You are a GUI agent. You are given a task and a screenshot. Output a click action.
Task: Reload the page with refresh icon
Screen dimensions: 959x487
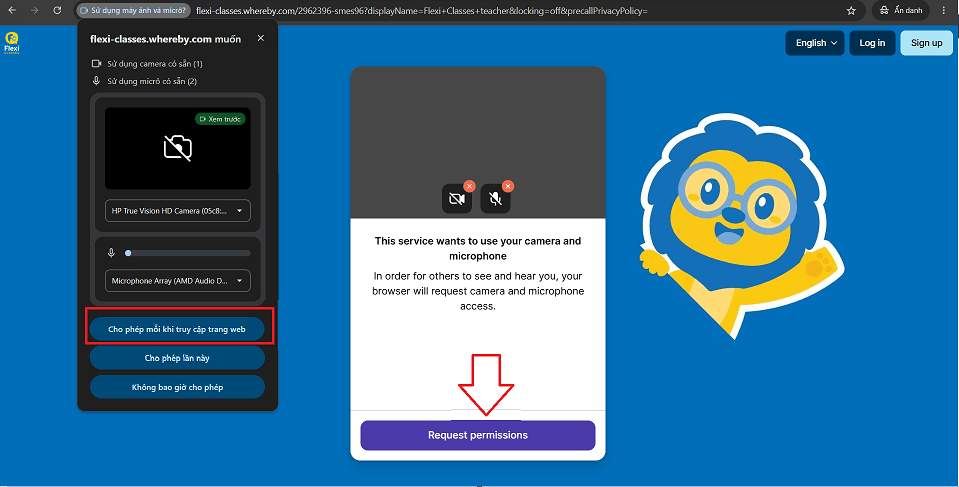pos(57,10)
